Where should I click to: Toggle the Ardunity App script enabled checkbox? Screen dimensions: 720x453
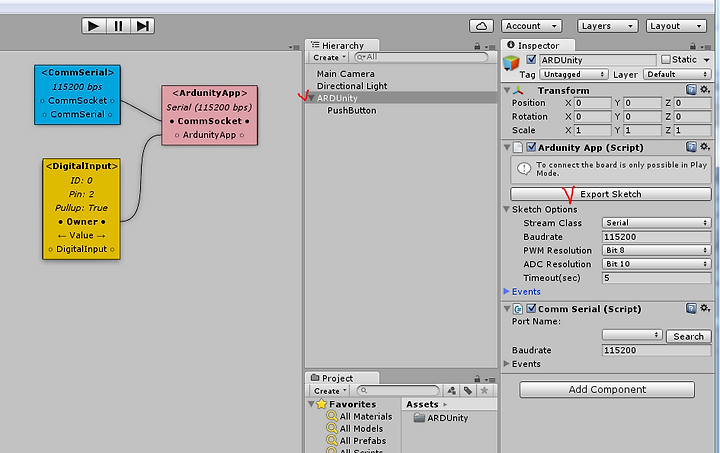[x=531, y=147]
